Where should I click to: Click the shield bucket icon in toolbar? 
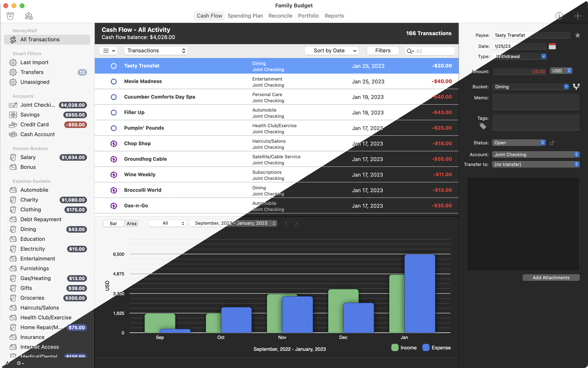(10, 16)
